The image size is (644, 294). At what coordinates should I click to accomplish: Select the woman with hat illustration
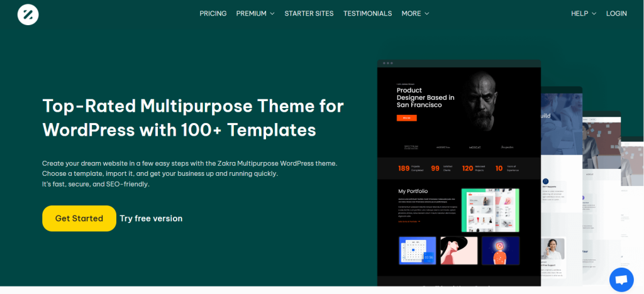[458, 251]
